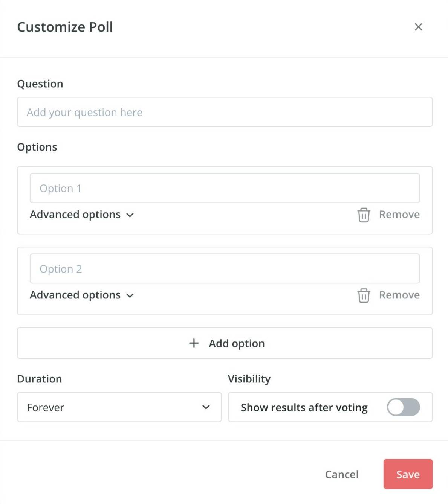Click the trash icon for Option 1
The width and height of the screenshot is (448, 504).
pos(364,215)
